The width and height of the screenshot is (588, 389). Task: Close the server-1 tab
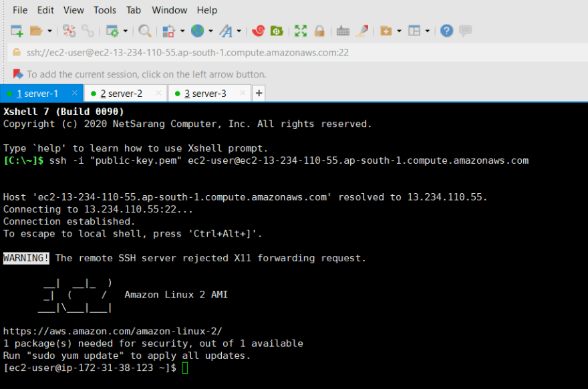click(75, 93)
